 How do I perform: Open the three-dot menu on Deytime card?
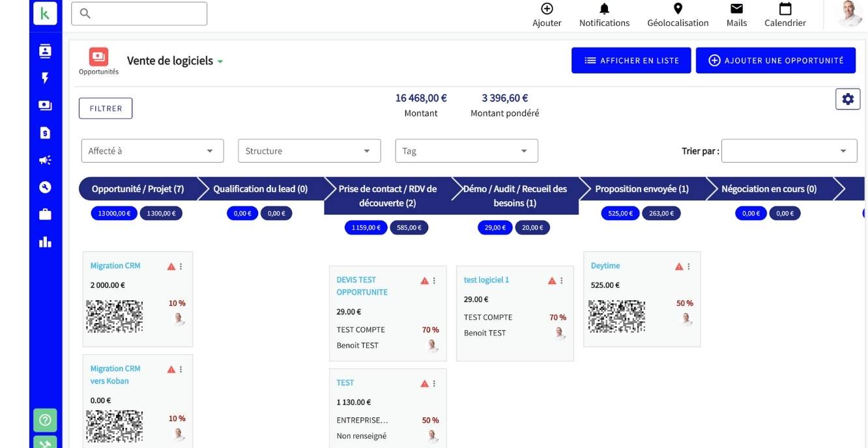[689, 266]
